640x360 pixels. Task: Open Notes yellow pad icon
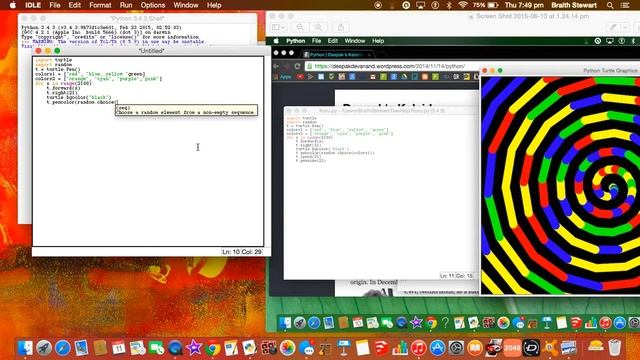coord(362,348)
